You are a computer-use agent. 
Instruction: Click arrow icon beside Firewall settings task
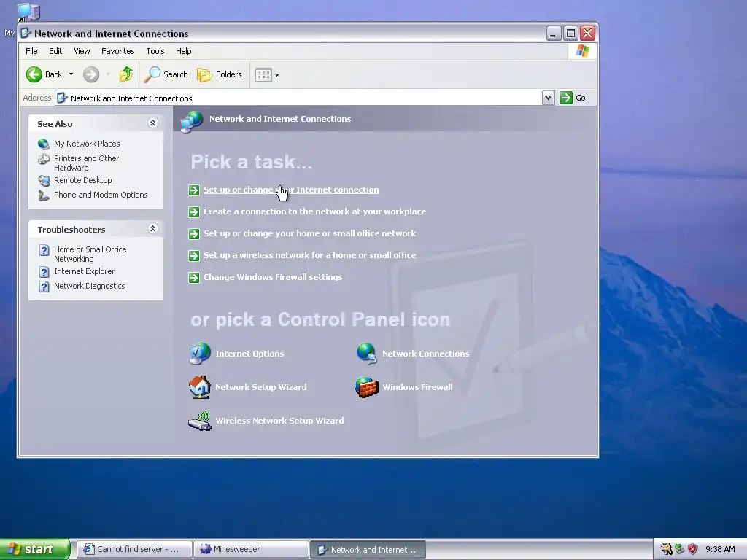pos(194,278)
